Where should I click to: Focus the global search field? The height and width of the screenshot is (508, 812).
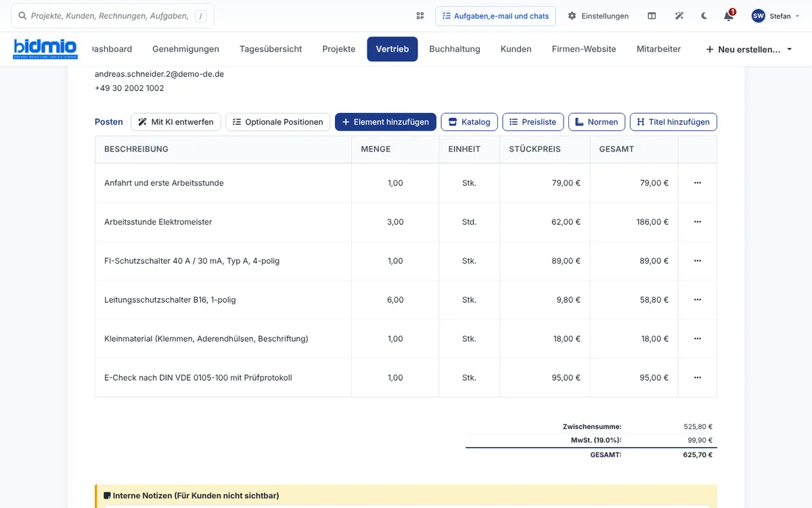click(112, 16)
